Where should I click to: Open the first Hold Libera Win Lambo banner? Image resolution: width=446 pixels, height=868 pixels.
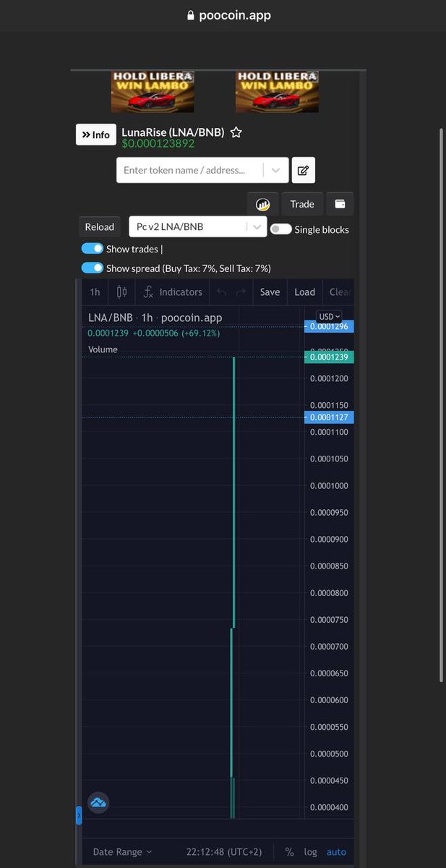[x=153, y=91]
